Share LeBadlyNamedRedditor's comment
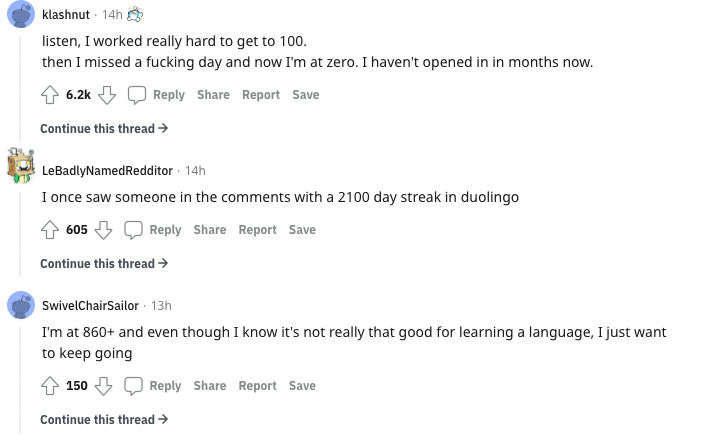Viewport: 705px width, 446px height. [x=210, y=230]
